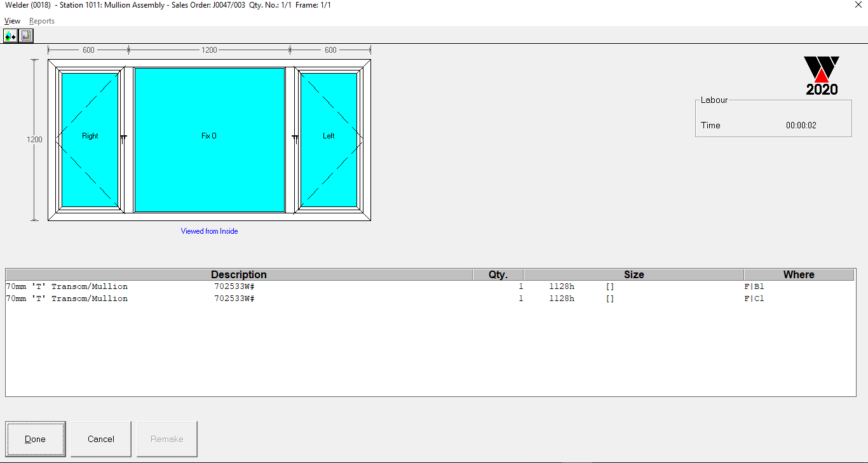The image size is (868, 463).
Task: Open the View menu
Action: 12,21
